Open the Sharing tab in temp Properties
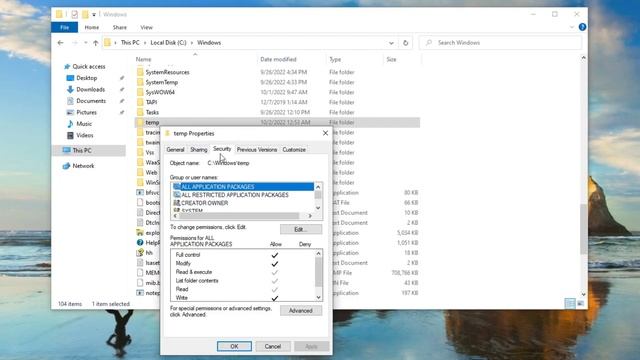The height and width of the screenshot is (360, 640). [199, 150]
